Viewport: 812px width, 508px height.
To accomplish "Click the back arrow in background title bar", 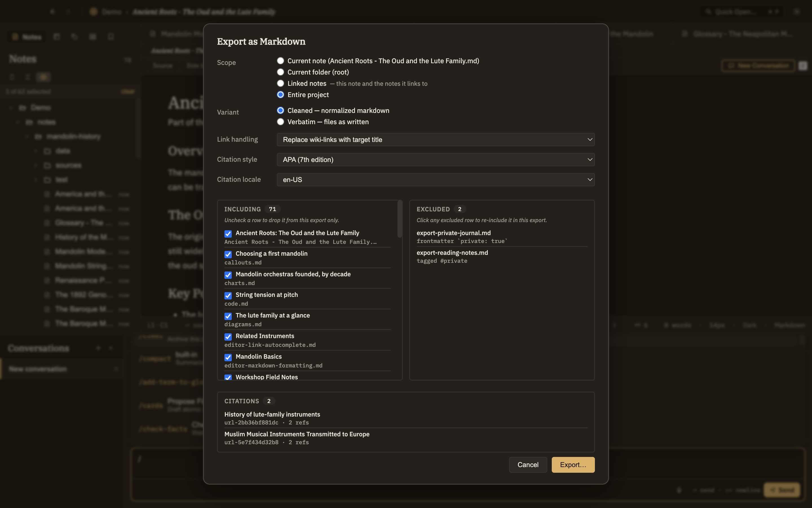I will [52, 12].
